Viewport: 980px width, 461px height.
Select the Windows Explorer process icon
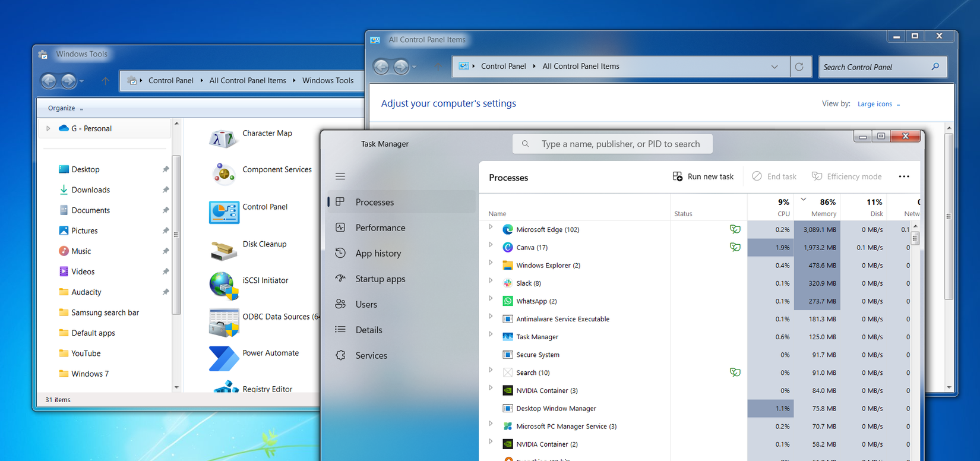(x=508, y=266)
